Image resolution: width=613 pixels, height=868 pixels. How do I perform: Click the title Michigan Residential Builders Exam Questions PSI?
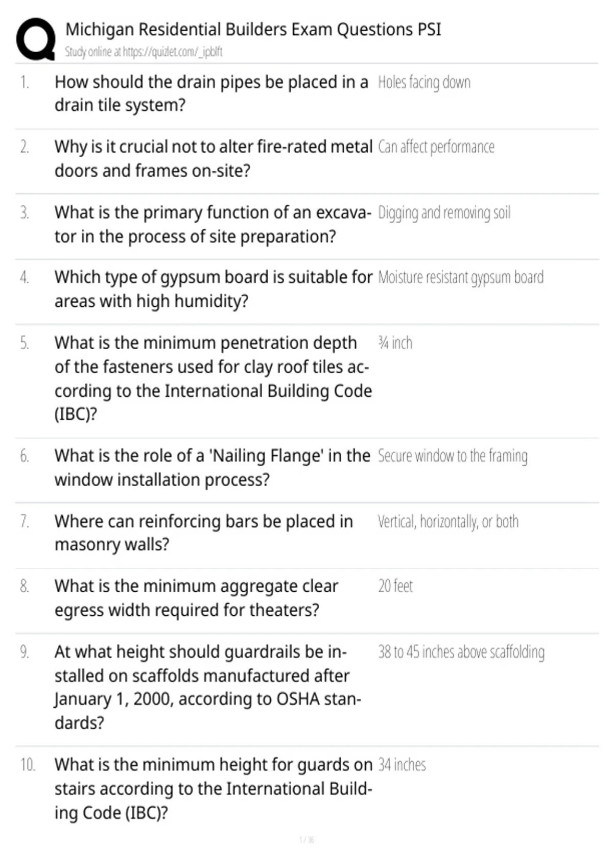(x=253, y=30)
